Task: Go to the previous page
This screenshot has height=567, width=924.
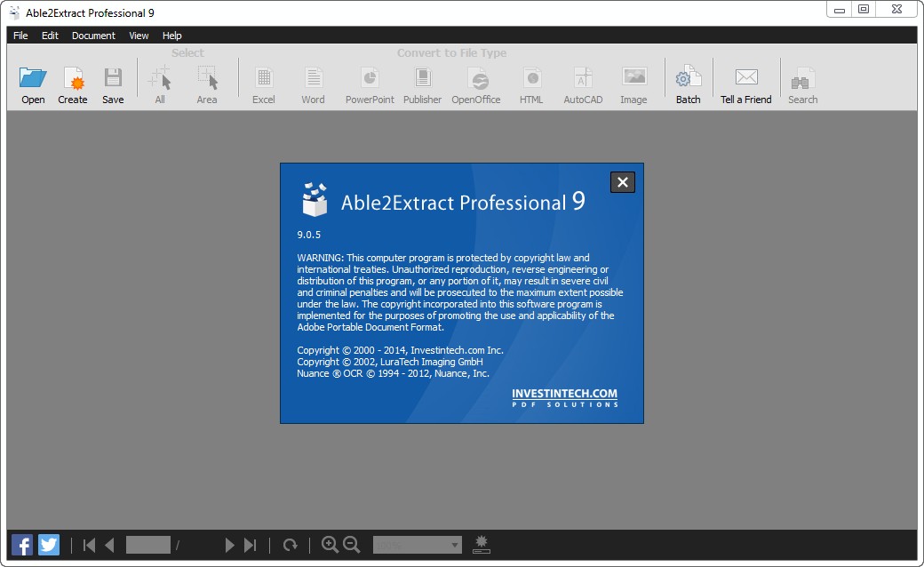Action: (109, 545)
